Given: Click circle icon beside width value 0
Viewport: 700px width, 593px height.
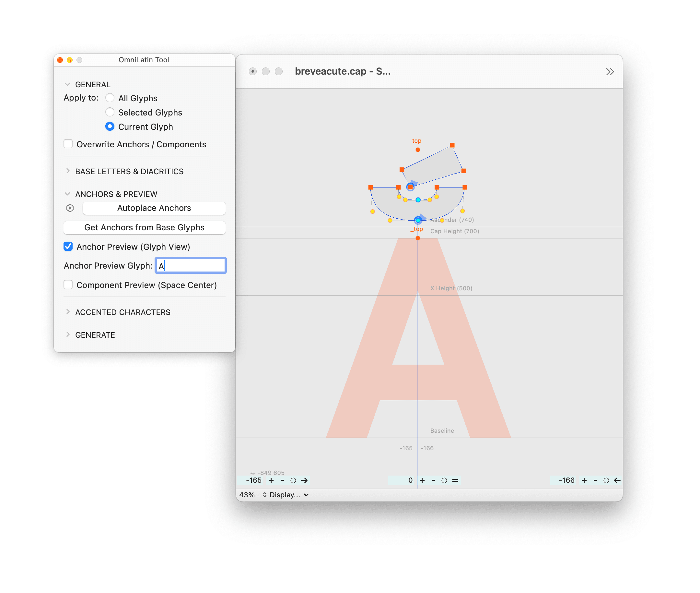Looking at the screenshot, I should click(444, 480).
